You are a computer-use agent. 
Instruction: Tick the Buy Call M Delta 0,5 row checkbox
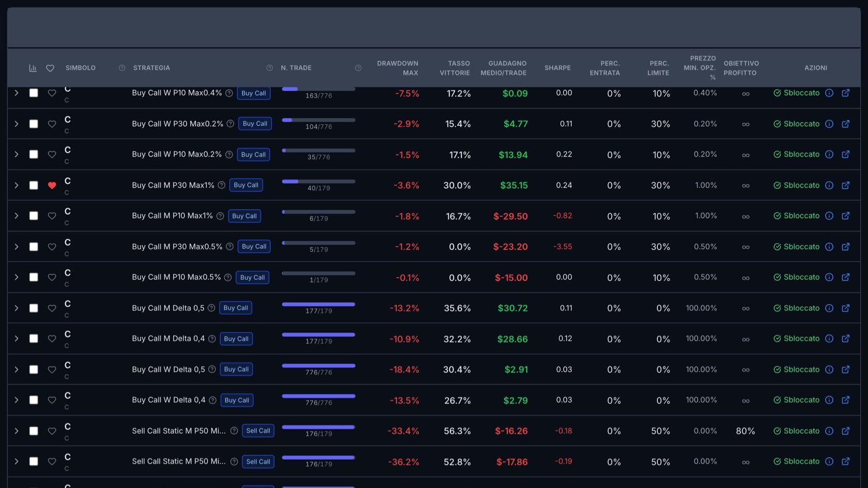coord(34,308)
